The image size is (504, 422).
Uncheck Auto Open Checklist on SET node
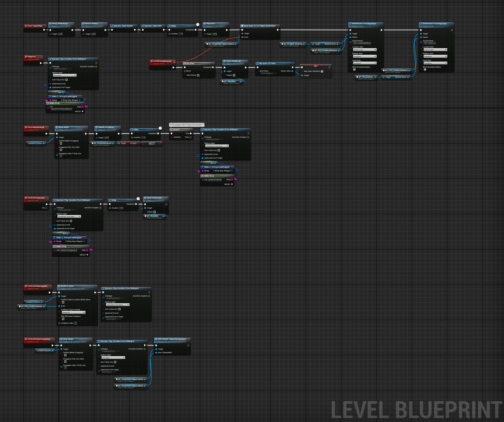tap(322, 71)
